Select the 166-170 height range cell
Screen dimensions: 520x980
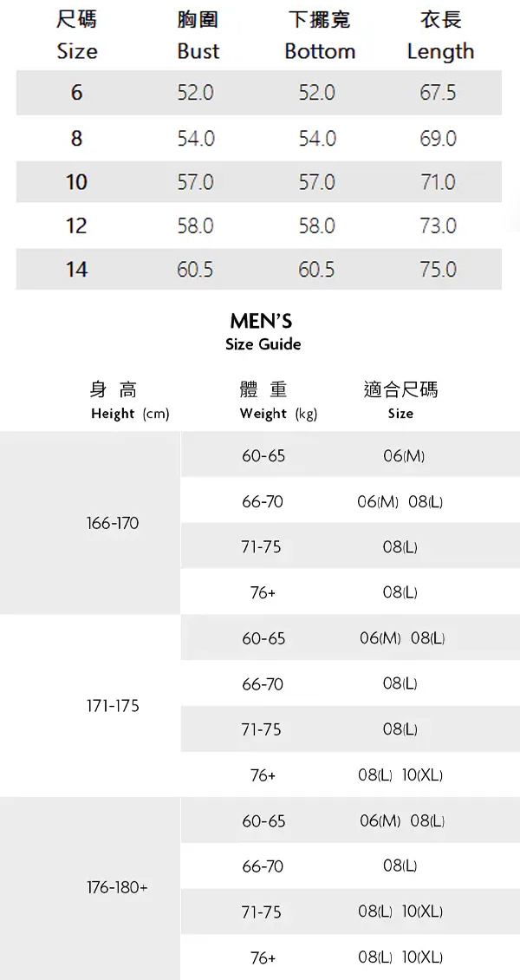pos(113,524)
